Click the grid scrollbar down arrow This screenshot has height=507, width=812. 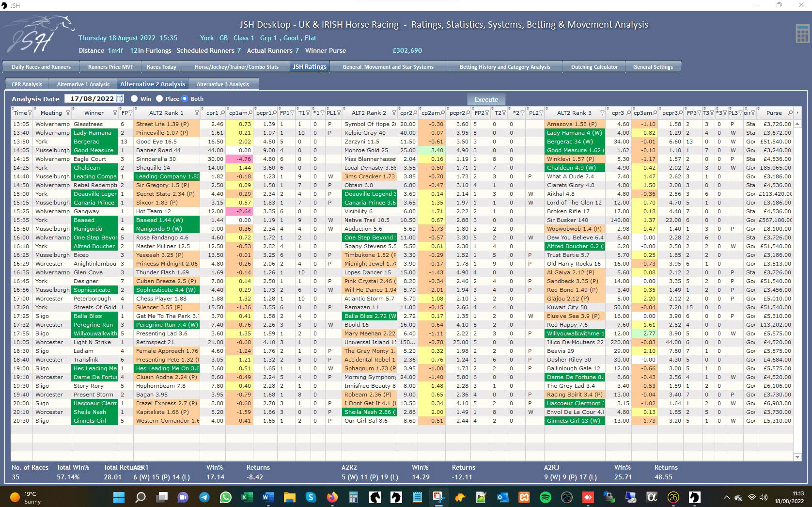coord(797,457)
